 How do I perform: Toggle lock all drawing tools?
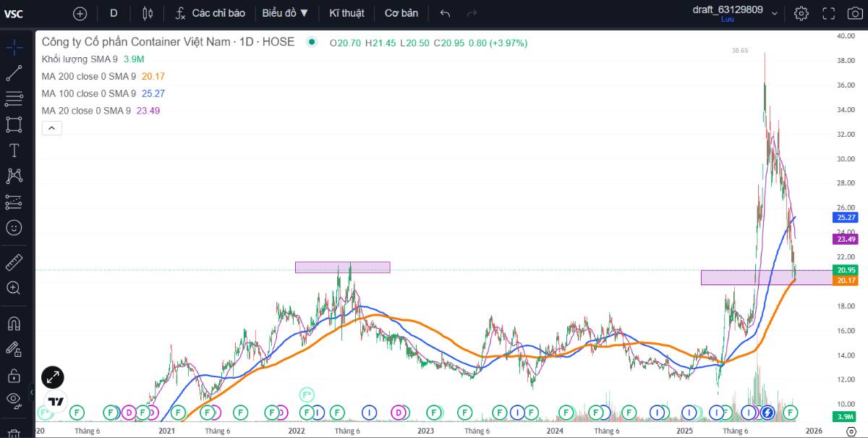click(14, 375)
